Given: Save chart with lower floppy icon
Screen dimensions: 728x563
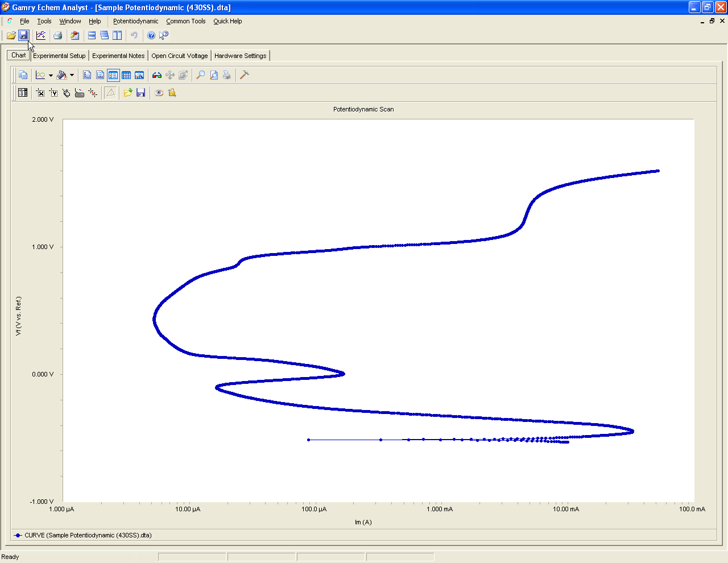Looking at the screenshot, I should (x=141, y=93).
